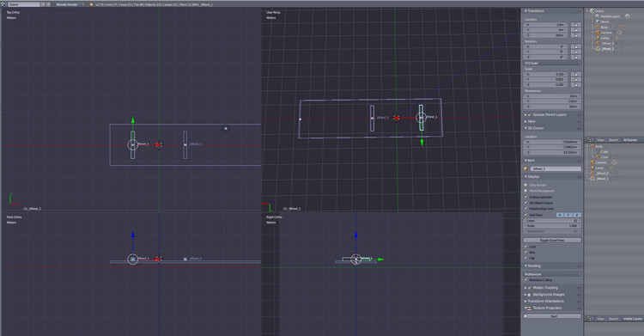This screenshot has height=336, width=644.
Task: Toggle the grid X axis button
Action: pyautogui.click(x=560, y=215)
